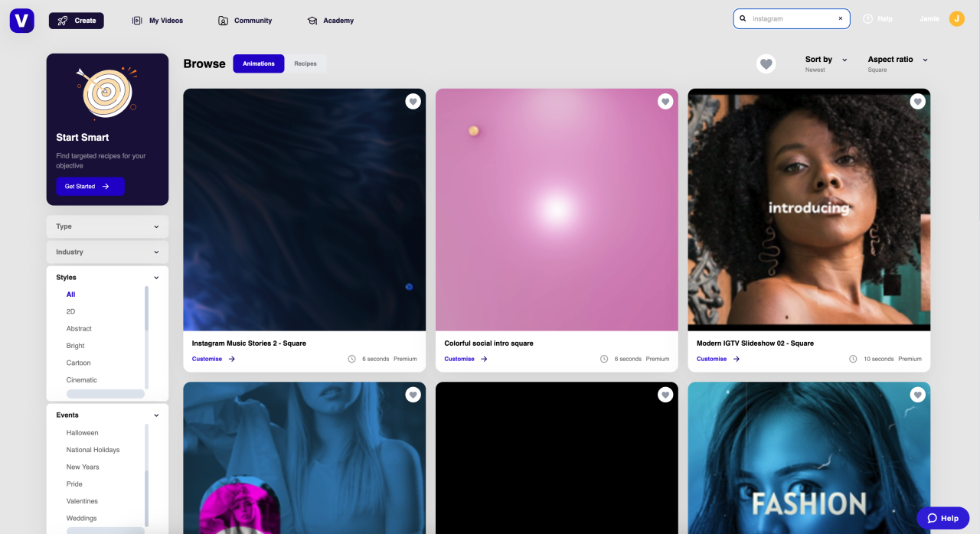Favorite the Colorful social intro square template
980x534 pixels.
tap(665, 101)
